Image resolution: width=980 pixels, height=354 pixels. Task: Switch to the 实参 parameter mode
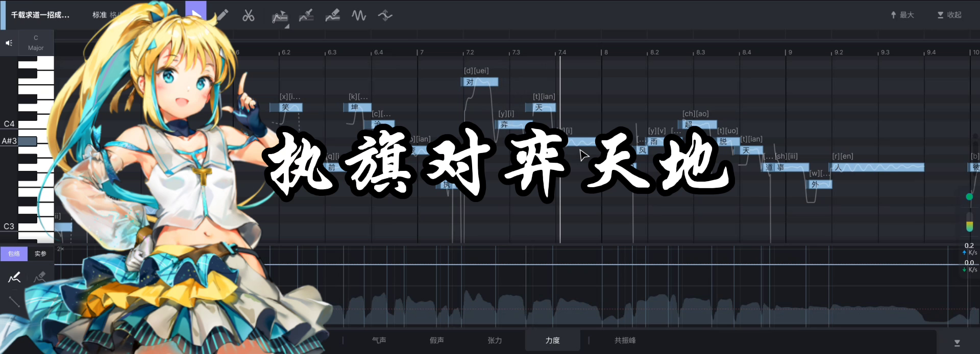40,254
